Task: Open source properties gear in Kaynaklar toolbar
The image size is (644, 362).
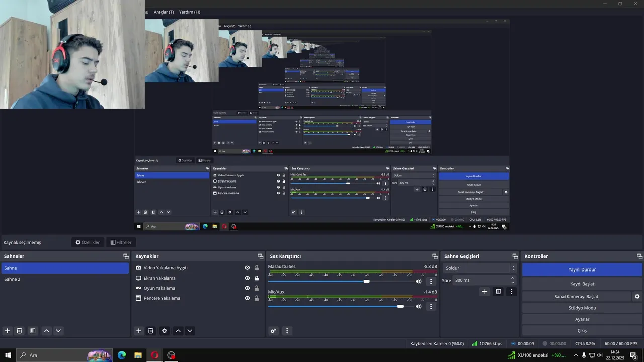Action: pos(164,331)
